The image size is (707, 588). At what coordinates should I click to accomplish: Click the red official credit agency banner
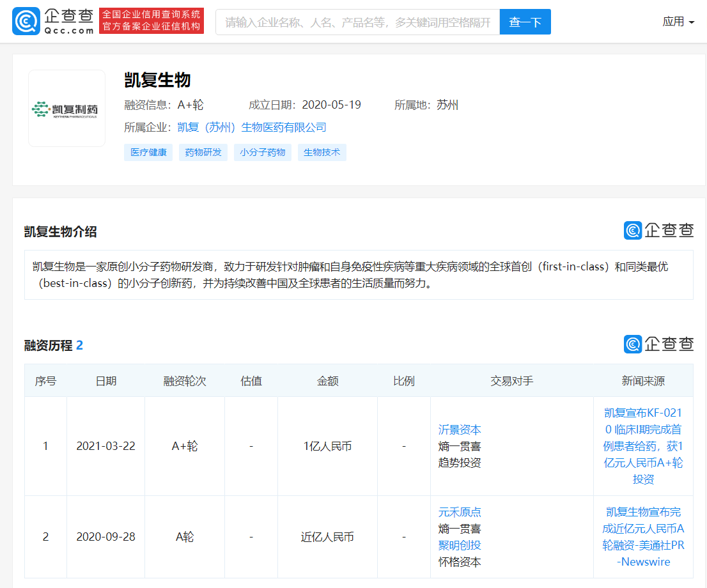(151, 20)
